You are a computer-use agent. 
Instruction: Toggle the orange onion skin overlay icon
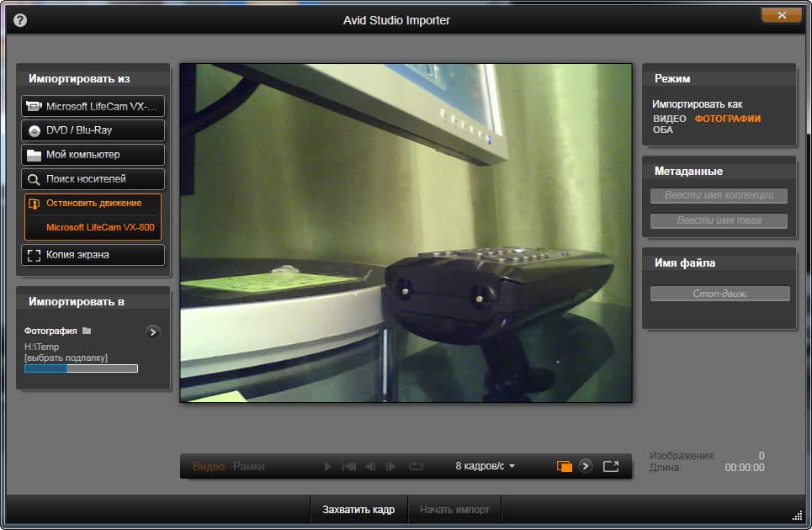coord(564,466)
